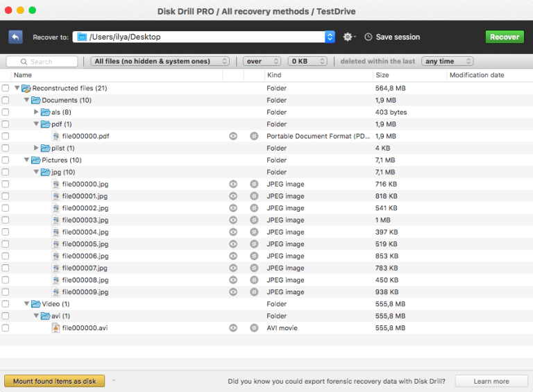533x392 pixels.
Task: Open hex view for file000004.jpg
Action: coord(254,232)
